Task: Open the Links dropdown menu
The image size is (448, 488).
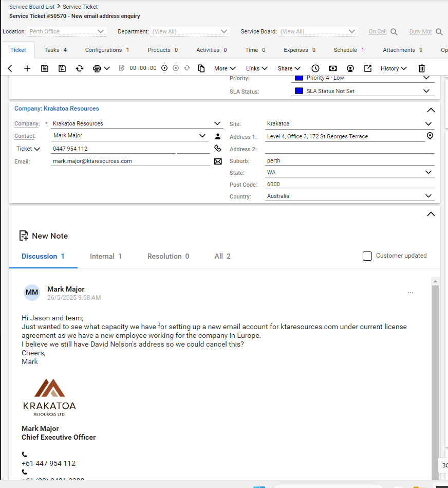Action: click(257, 68)
